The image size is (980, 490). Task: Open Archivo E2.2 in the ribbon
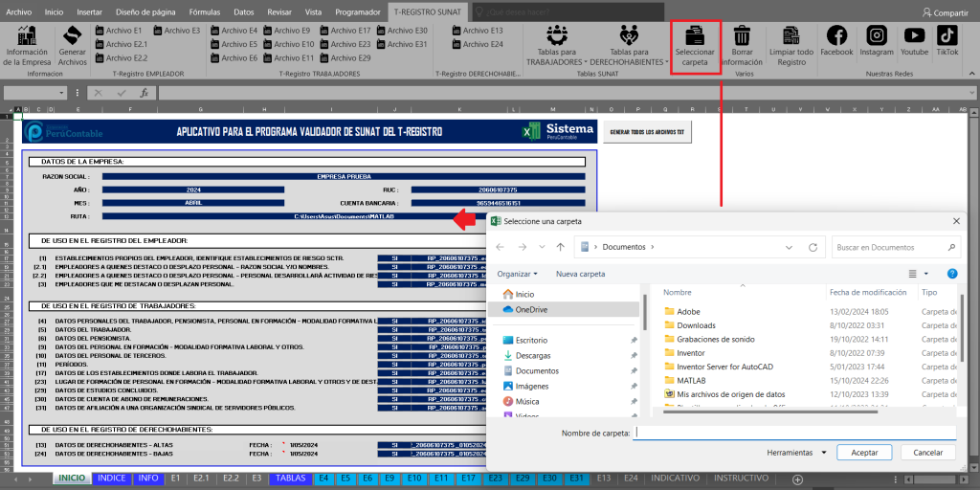[x=122, y=58]
